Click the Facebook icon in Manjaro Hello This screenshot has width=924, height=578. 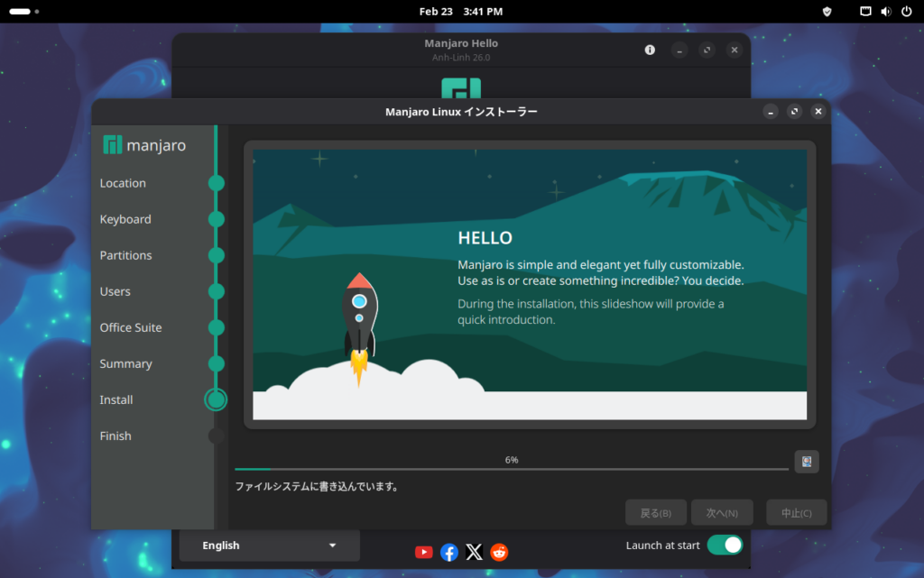coord(448,552)
